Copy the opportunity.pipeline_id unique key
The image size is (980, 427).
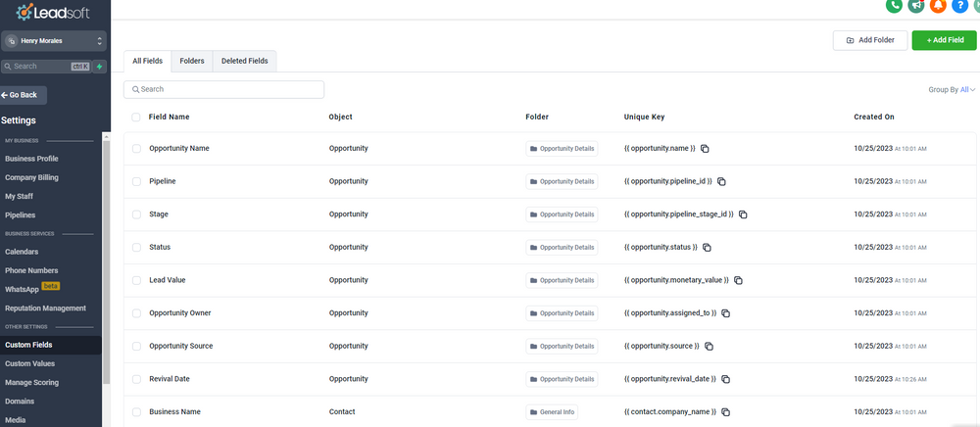(x=721, y=181)
